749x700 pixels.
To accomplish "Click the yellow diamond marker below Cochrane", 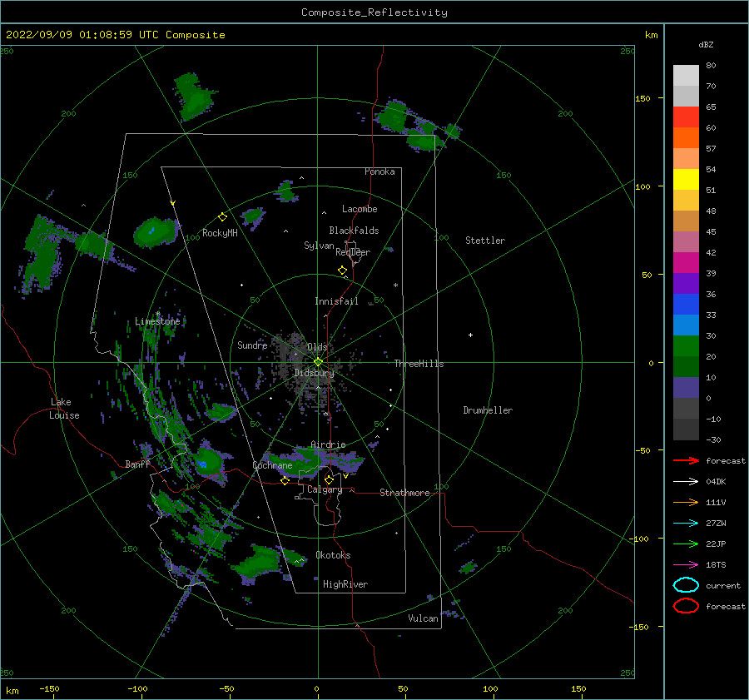I will [x=285, y=481].
